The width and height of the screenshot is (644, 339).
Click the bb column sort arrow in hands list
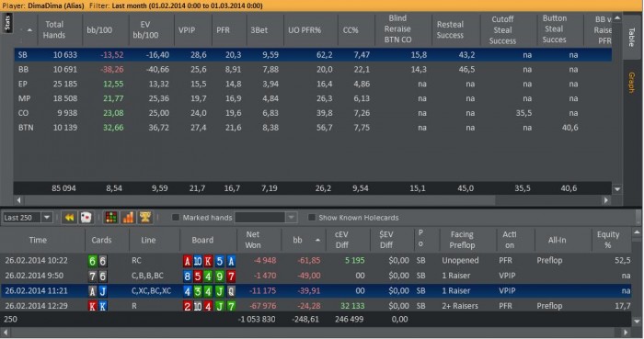tap(317, 240)
